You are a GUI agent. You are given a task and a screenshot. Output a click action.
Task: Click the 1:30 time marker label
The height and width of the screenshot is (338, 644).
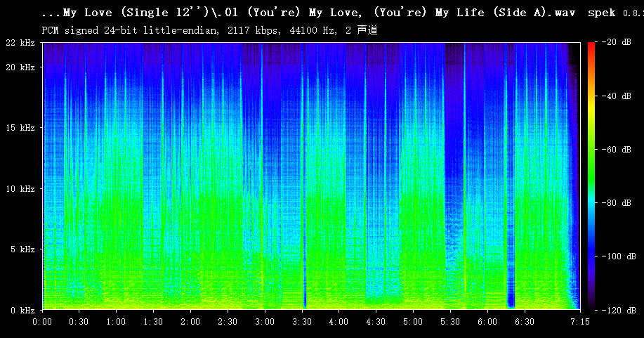[x=153, y=322]
